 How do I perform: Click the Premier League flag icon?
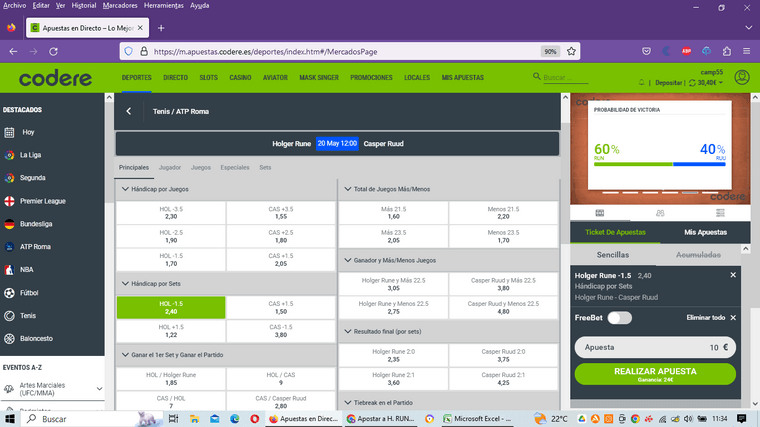coord(9,201)
